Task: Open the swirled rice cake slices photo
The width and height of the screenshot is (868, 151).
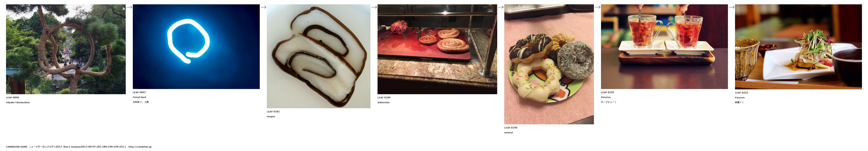Action: coord(318,56)
